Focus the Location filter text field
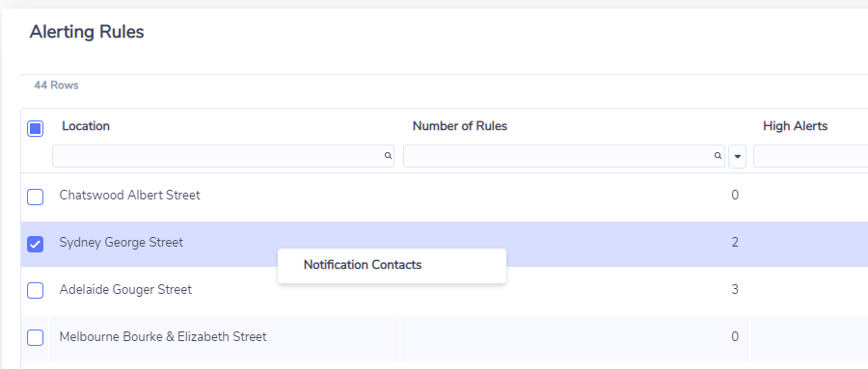868x369 pixels. click(223, 156)
